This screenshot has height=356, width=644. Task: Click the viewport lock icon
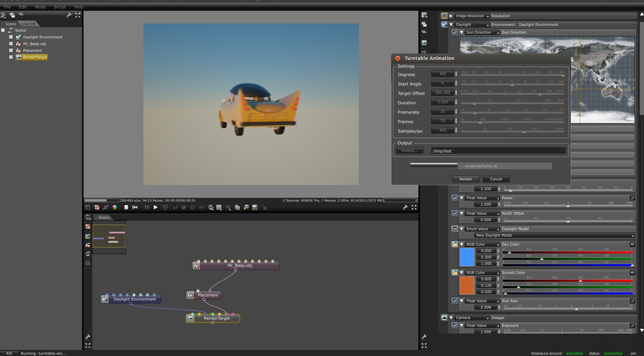265,208
